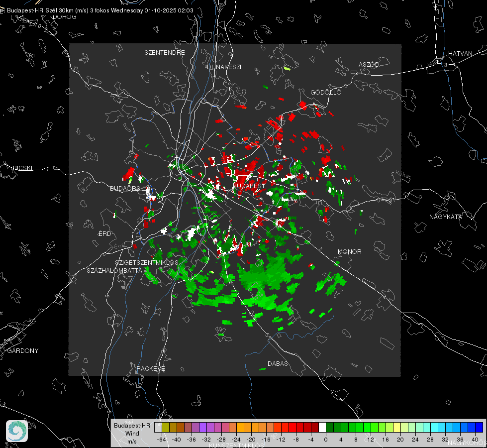
Task: Click the swirl logo icon at bottom left
Action: pyautogui.click(x=17, y=431)
